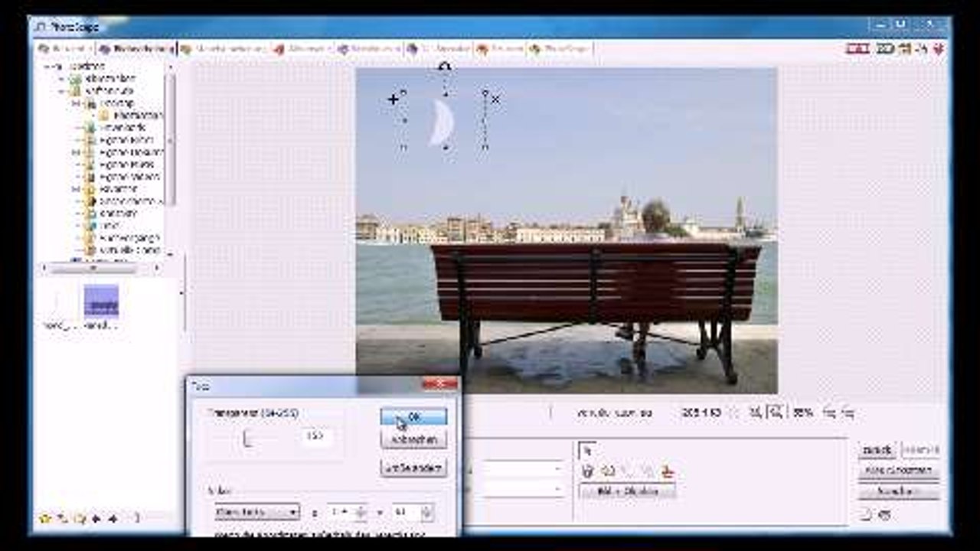Viewport: 980px width, 551px height.
Task: Click the dialog button below Abbrechen
Action: point(413,467)
